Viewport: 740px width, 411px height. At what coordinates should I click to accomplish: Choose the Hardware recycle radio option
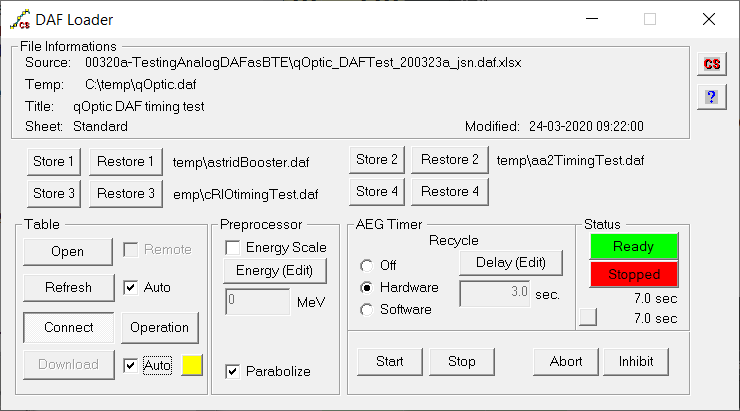(366, 288)
